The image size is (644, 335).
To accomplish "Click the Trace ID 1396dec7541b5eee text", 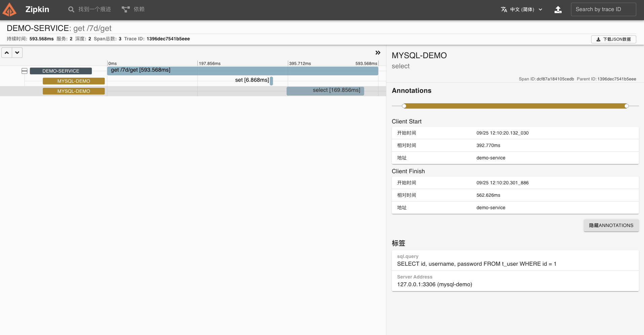I will (168, 39).
